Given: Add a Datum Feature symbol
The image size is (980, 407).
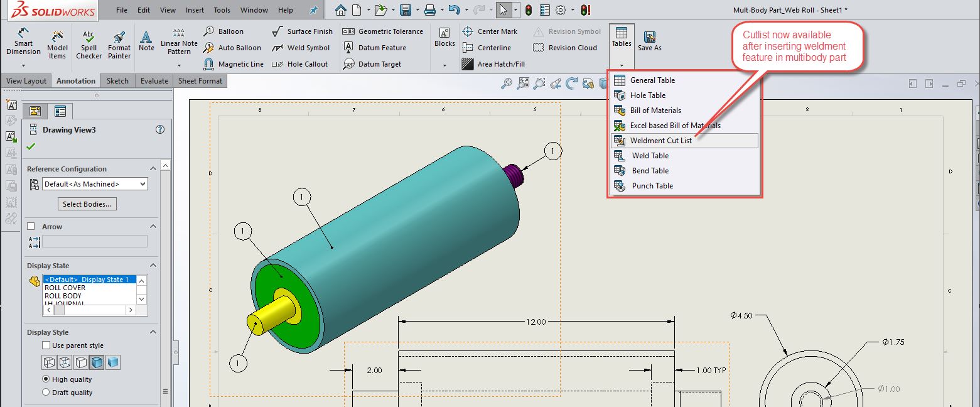Looking at the screenshot, I should (375, 48).
